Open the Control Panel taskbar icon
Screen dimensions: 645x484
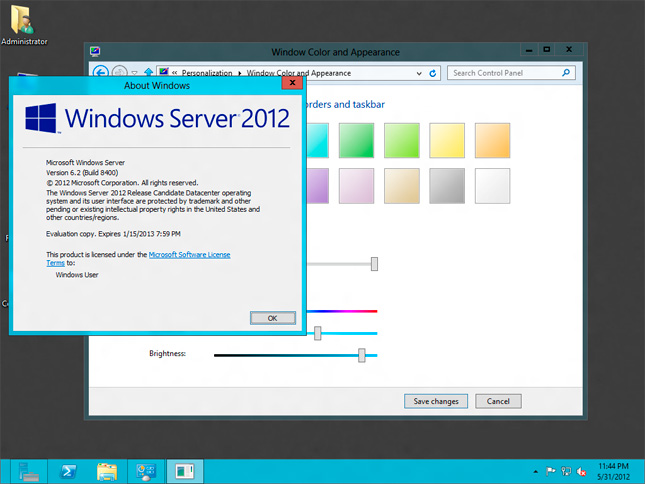[x=146, y=472]
